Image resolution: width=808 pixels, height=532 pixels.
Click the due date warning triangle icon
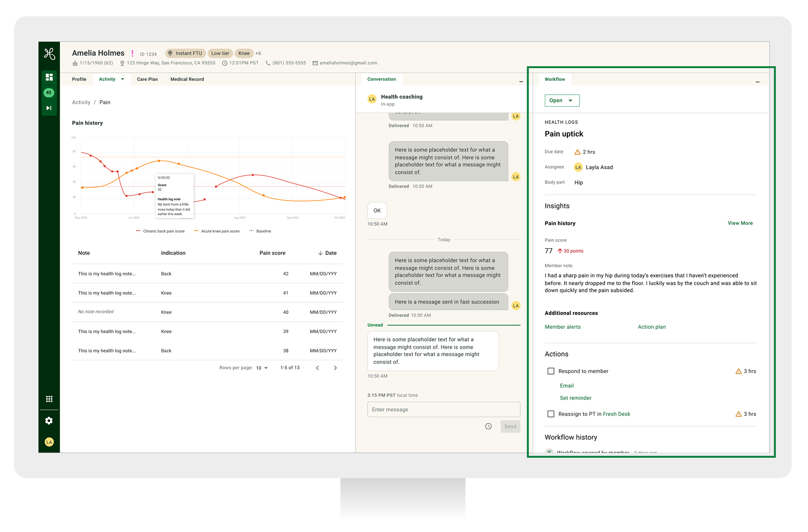pos(577,152)
